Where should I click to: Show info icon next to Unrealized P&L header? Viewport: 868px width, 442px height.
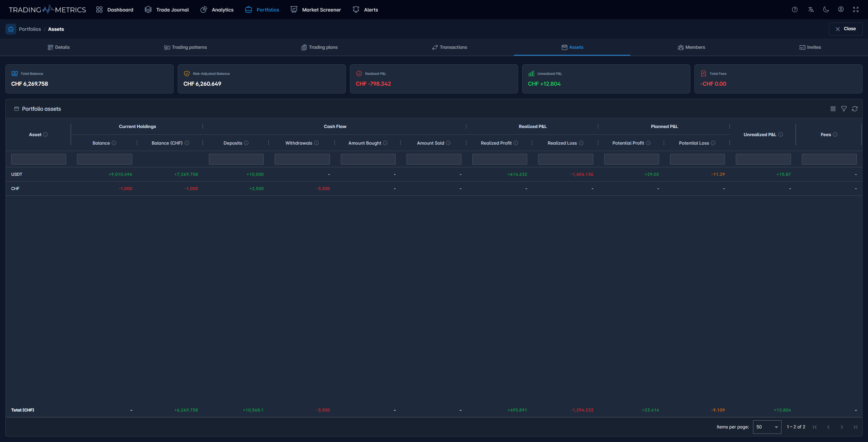pos(781,134)
